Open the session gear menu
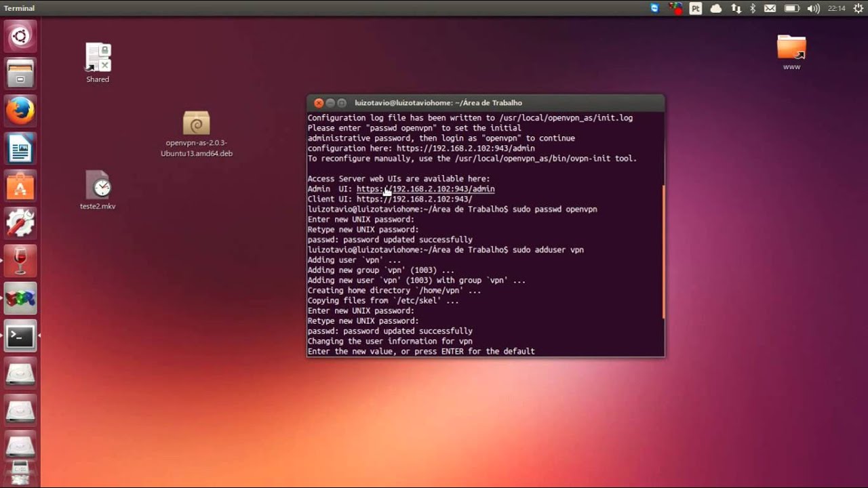Viewport: 868px width, 488px height. 857,8
